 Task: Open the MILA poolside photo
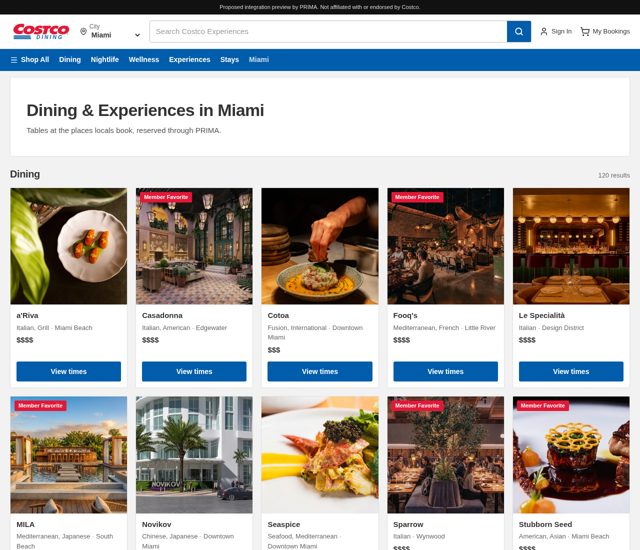pos(69,455)
